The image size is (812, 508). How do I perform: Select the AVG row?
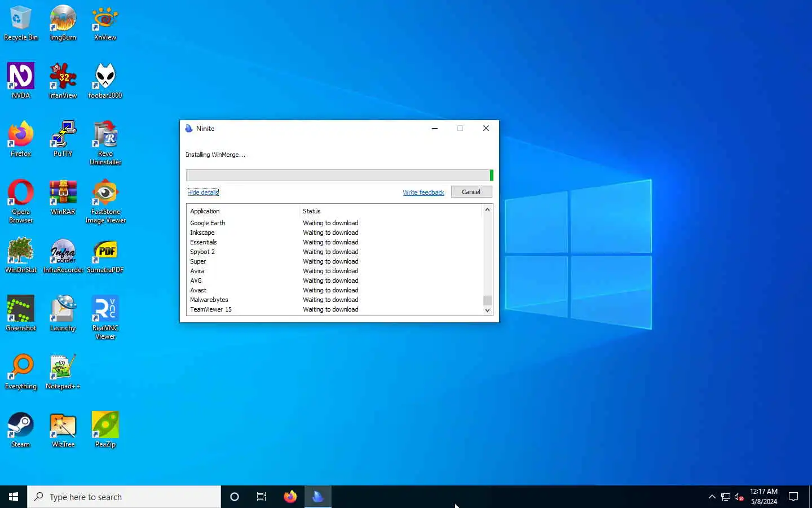(335, 281)
